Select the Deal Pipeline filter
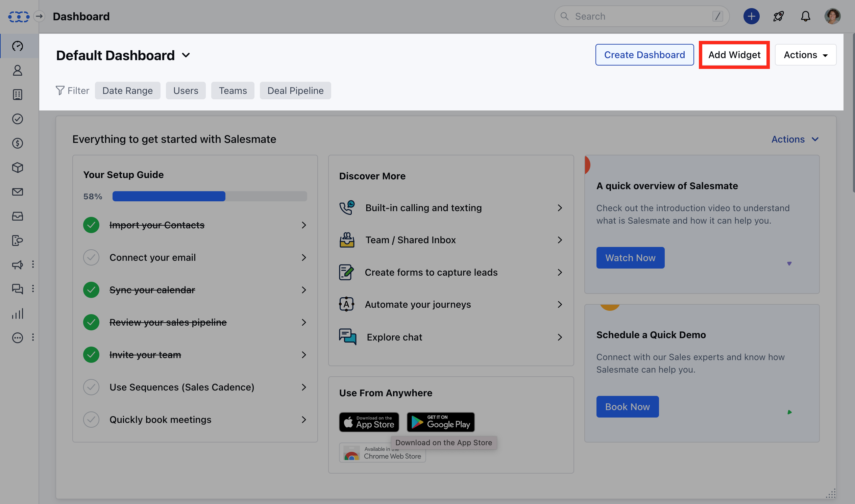 295,91
